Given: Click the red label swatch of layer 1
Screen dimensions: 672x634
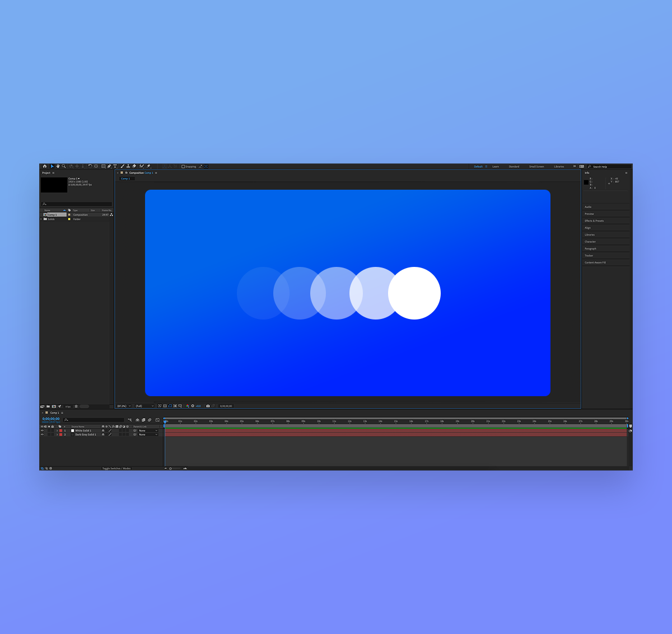Looking at the screenshot, I should coord(61,430).
